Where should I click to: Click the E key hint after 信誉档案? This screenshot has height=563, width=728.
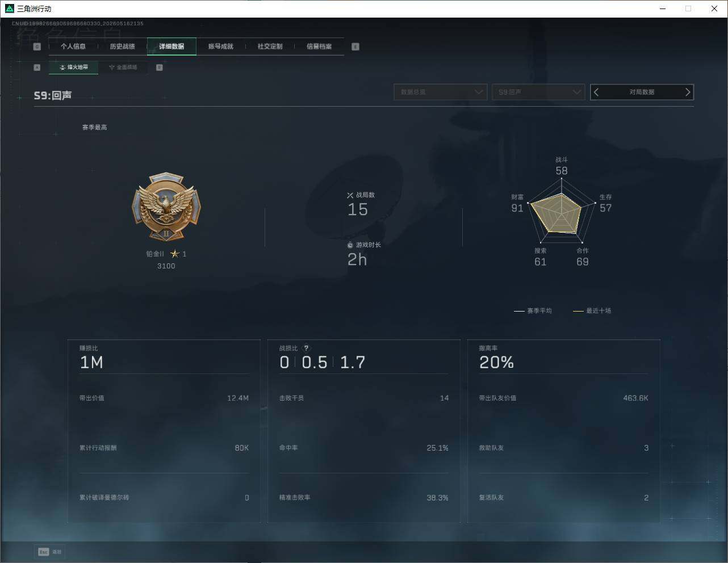pos(355,47)
